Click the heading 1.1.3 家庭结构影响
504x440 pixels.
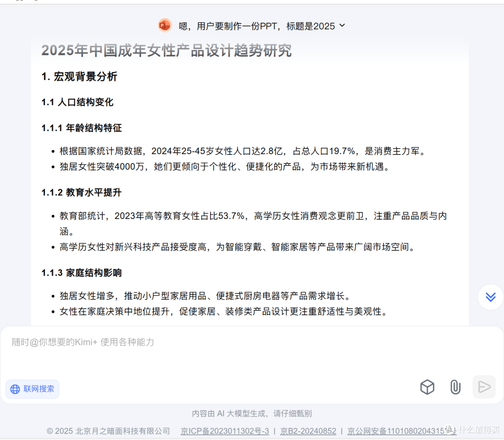coord(82,273)
